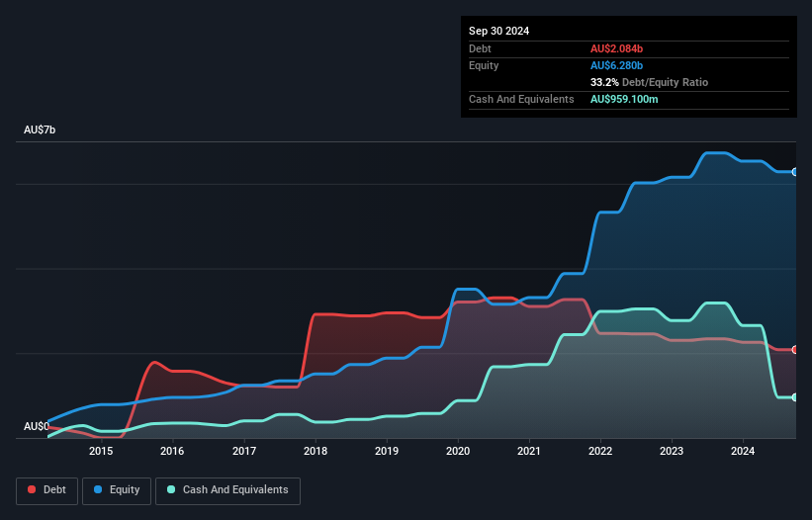Screen dimensions: 812x520
Task: Click the 2024 x-axis label
Action: point(743,451)
